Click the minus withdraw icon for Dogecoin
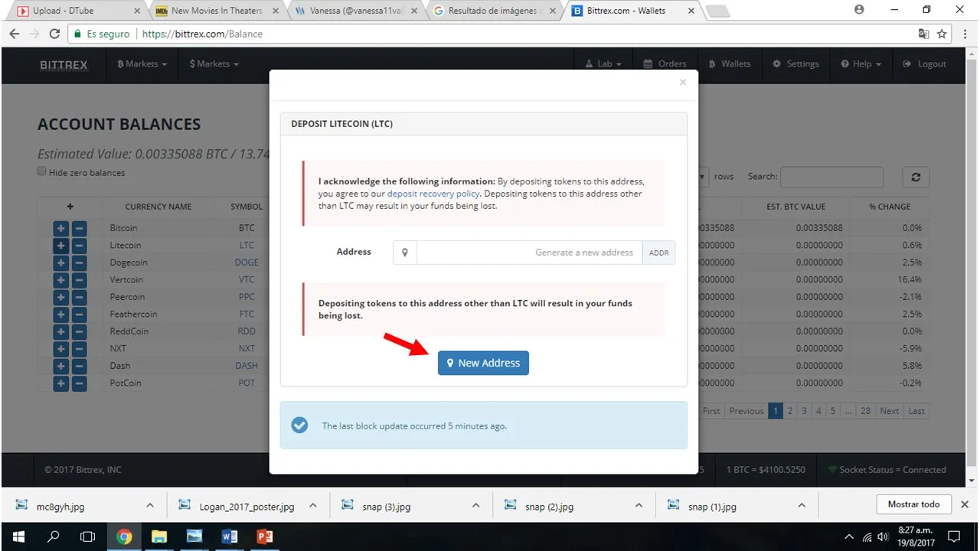 click(79, 262)
